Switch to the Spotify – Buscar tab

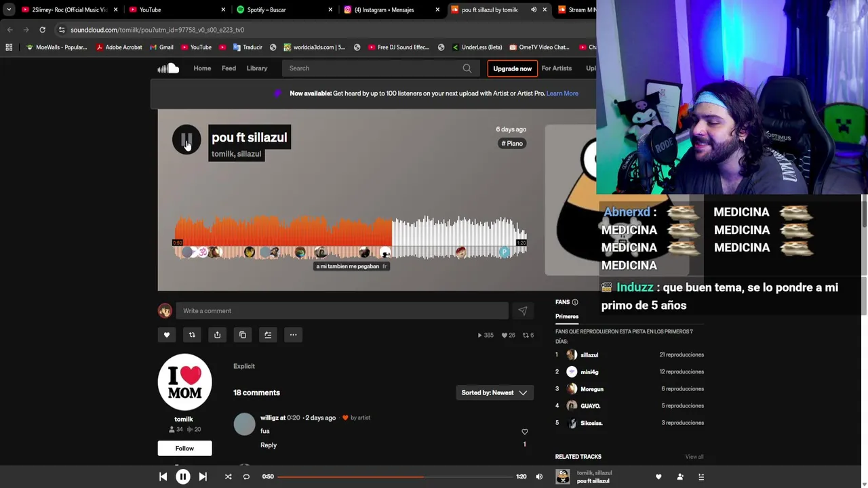(283, 9)
